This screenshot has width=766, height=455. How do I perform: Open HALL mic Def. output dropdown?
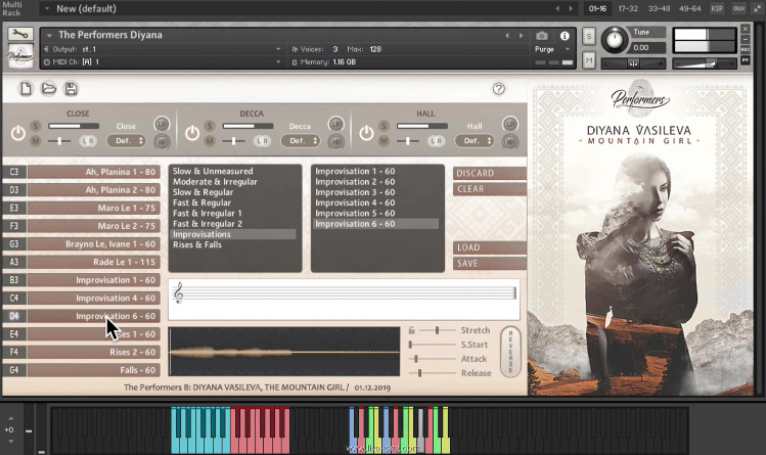(475, 141)
